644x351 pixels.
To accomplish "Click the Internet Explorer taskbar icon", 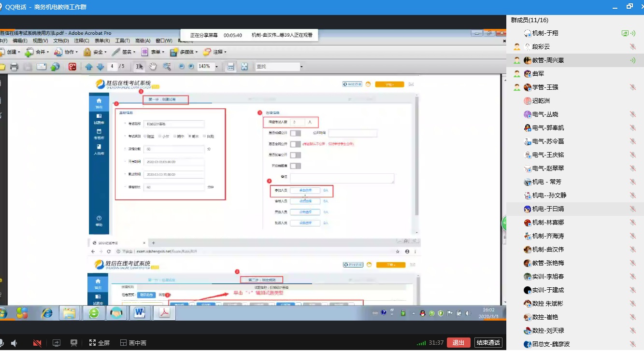I will 47,313.
